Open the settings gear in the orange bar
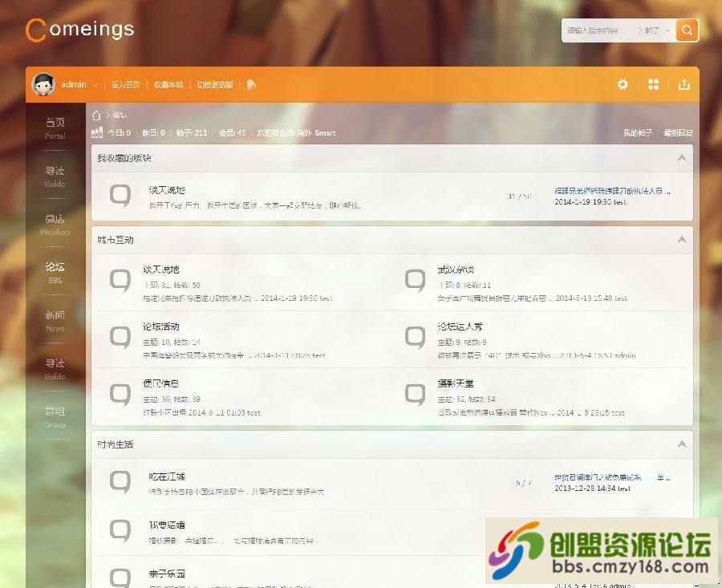 [x=622, y=84]
